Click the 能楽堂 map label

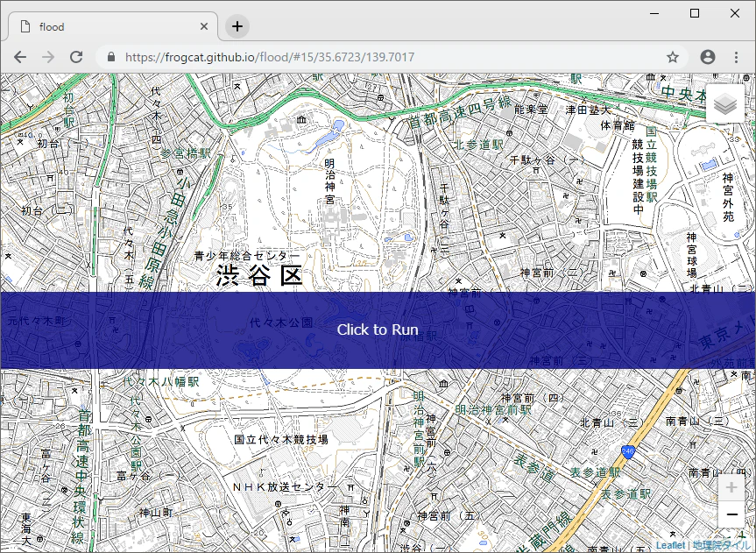tap(531, 110)
